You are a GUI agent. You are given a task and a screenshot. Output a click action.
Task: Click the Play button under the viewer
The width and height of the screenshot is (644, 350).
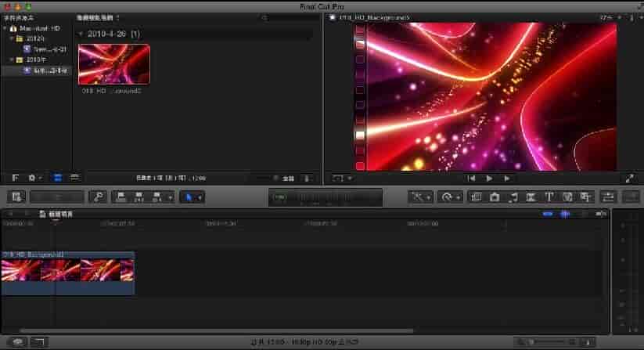(x=490, y=179)
